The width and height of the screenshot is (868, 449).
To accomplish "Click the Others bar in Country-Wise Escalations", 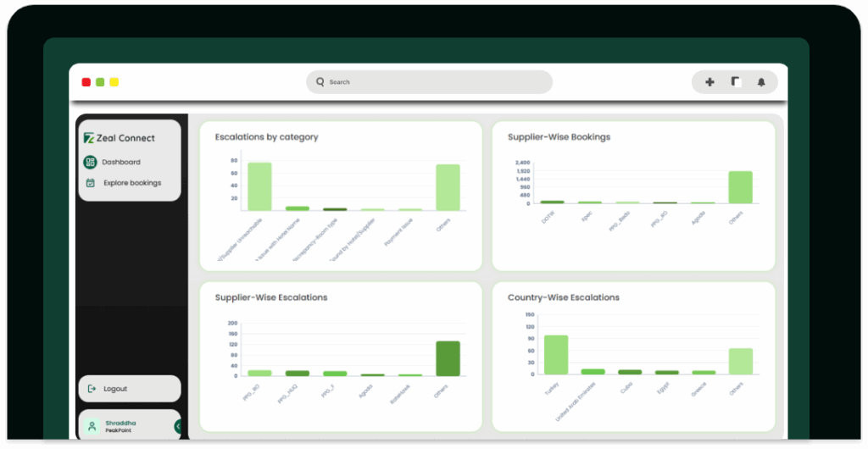I will (740, 361).
